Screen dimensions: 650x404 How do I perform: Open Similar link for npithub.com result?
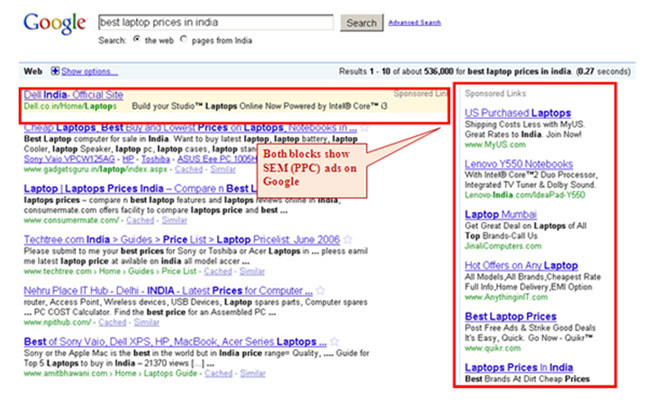click(146, 322)
